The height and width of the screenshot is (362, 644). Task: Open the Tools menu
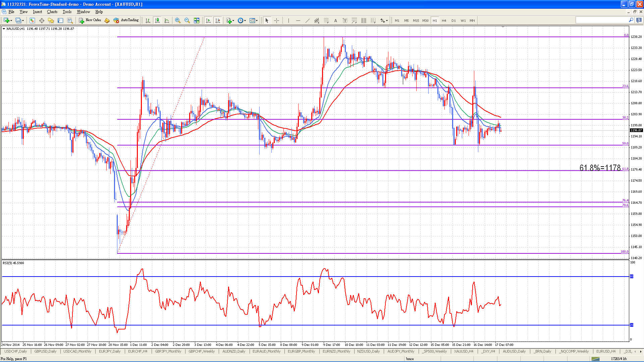(x=67, y=12)
